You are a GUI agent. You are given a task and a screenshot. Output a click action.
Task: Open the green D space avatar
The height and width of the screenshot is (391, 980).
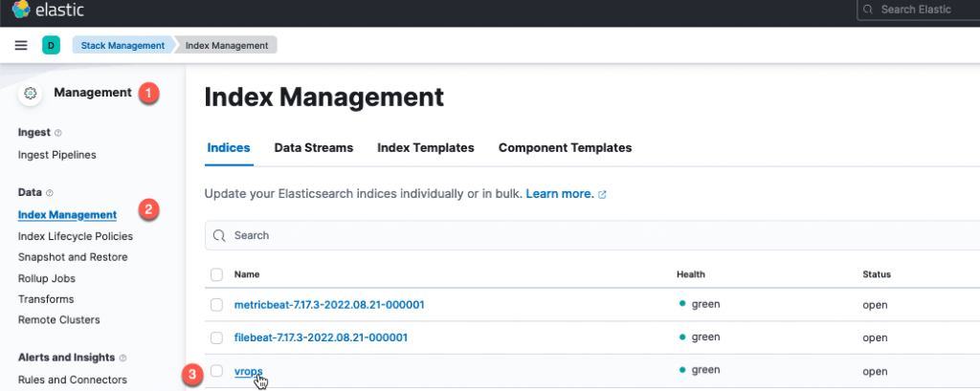52,46
